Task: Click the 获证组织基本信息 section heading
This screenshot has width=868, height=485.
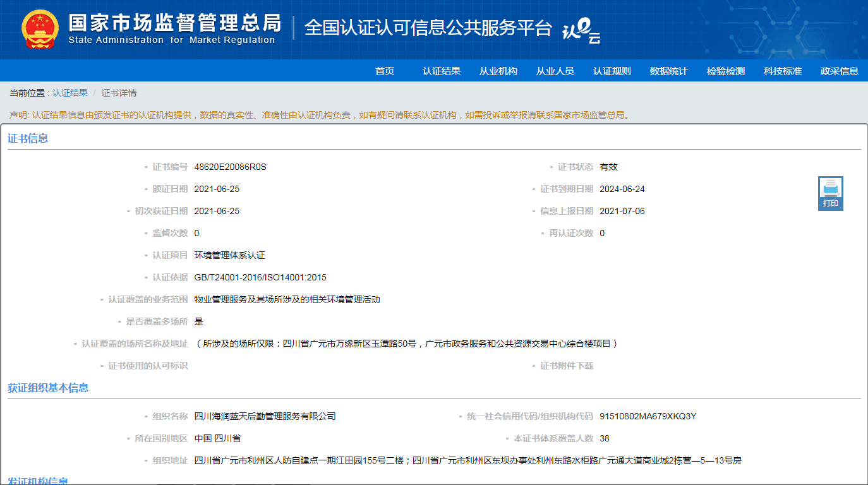Action: [48, 388]
